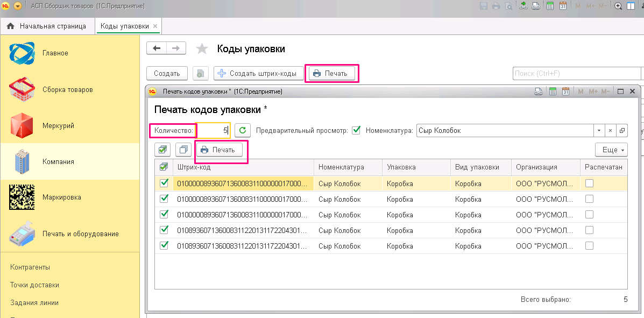644x318 pixels.
Task: Tick Распечатан checkbox in the last row
Action: (x=590, y=246)
